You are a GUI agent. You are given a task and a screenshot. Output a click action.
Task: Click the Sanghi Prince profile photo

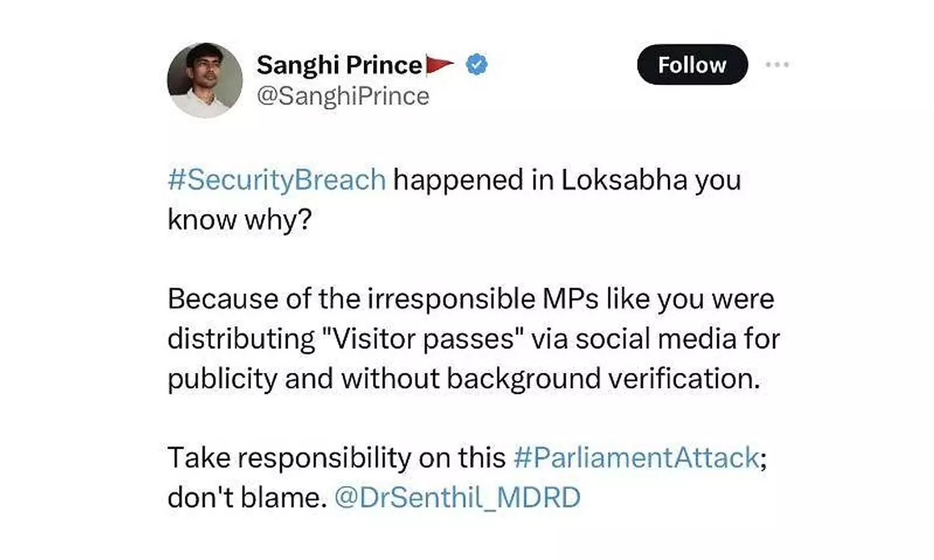coord(204,80)
